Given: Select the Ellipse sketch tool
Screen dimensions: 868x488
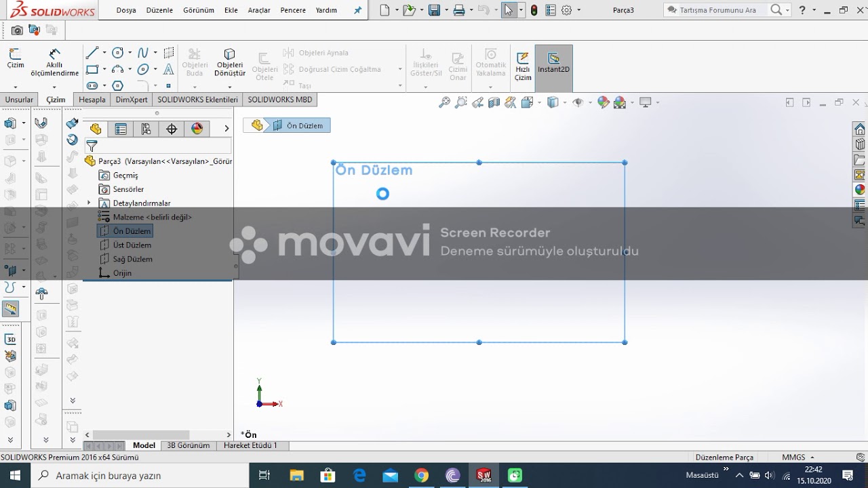Looking at the screenshot, I should [x=143, y=69].
